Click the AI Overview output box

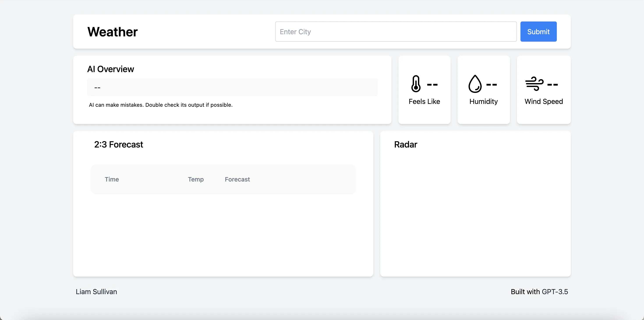[x=232, y=87]
